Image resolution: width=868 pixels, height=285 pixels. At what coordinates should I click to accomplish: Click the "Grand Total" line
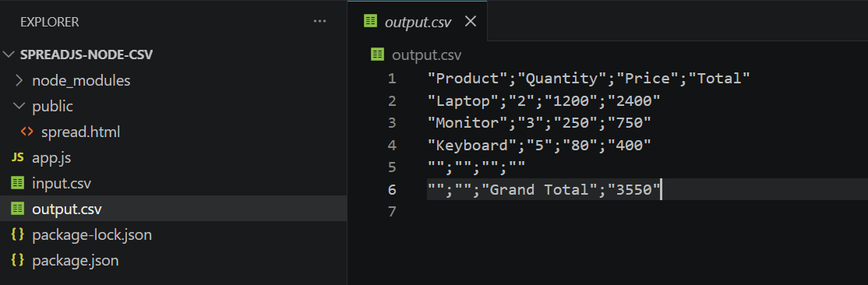click(x=544, y=189)
